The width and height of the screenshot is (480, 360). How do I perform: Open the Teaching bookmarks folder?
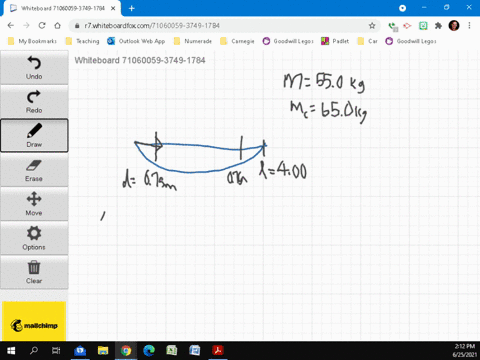[83, 41]
